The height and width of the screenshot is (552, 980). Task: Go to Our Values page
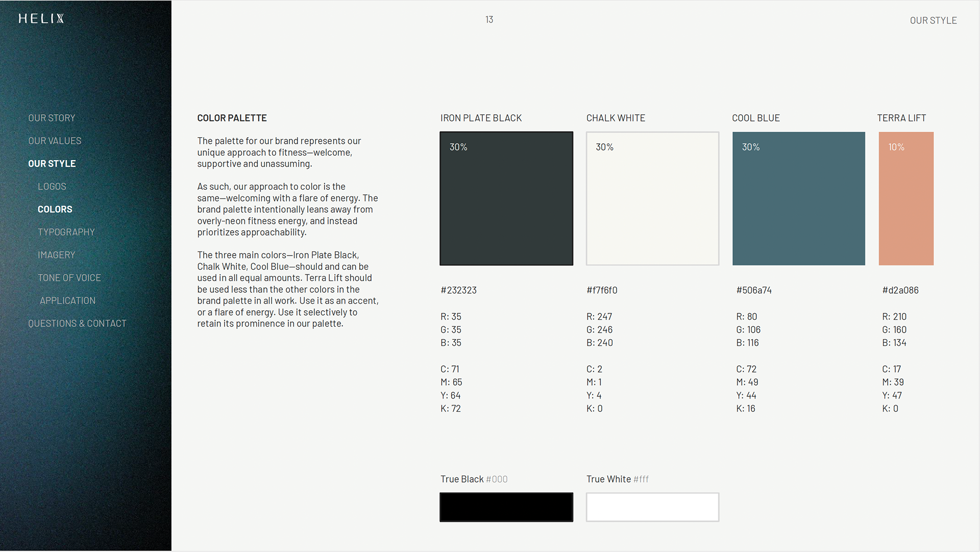point(55,141)
